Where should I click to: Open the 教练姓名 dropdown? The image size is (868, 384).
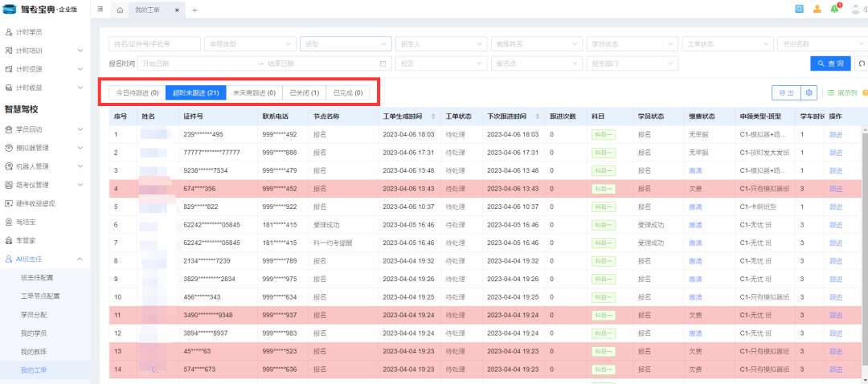(537, 43)
